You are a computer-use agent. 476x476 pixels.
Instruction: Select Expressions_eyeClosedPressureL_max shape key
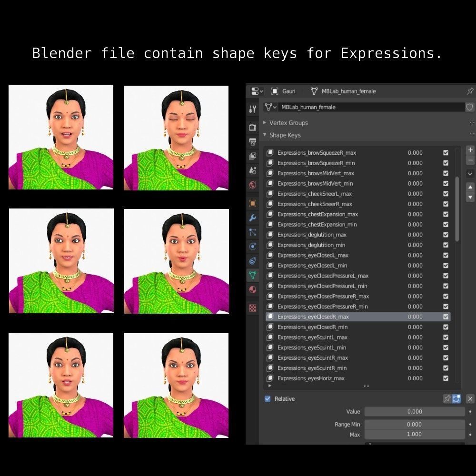358,276
